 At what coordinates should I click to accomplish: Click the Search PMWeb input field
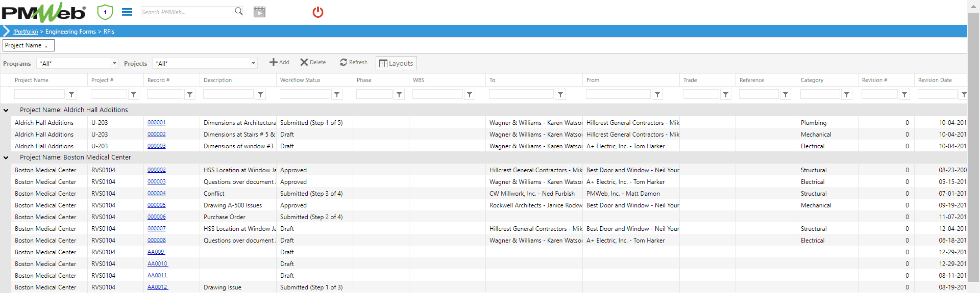186,12
